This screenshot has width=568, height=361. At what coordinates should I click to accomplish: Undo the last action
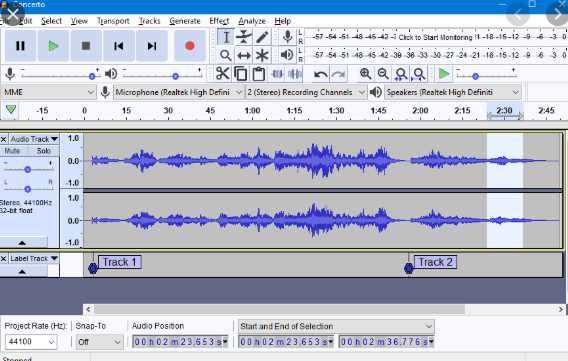click(x=321, y=74)
